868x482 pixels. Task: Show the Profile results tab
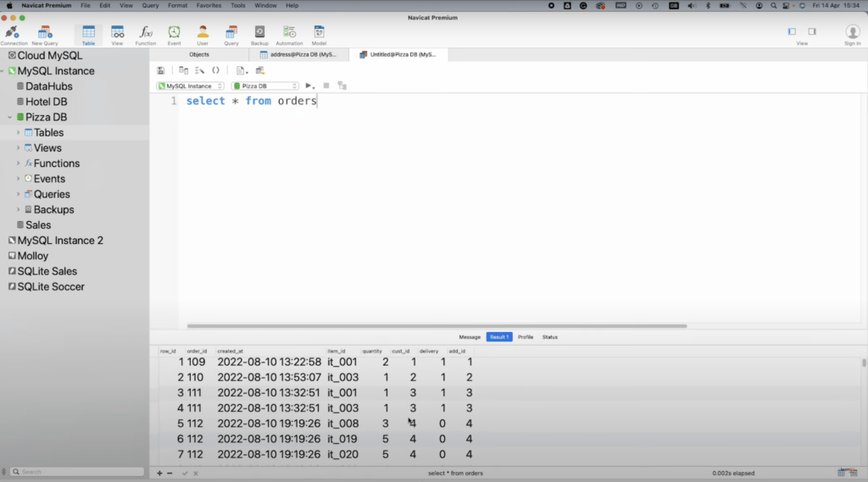526,337
